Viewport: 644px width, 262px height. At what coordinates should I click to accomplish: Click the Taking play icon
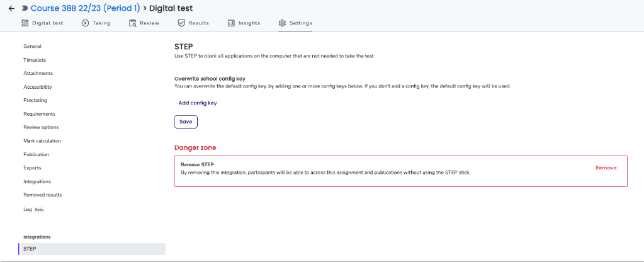pyautogui.click(x=86, y=23)
